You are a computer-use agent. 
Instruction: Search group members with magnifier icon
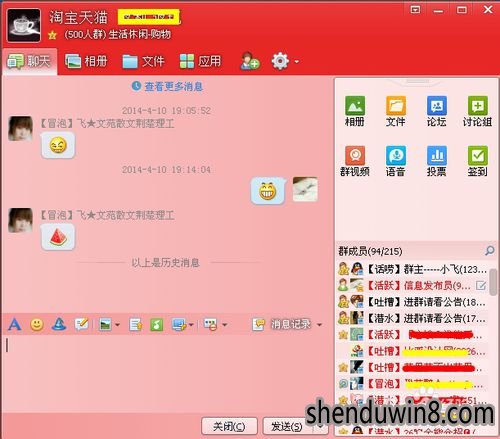coord(489,251)
